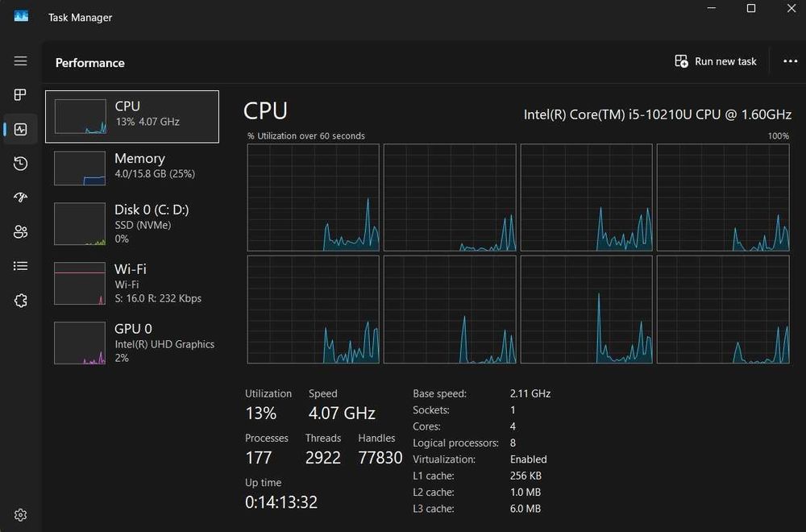Viewport: 806px width, 532px height.
Task: Click the Handles count 77830
Action: click(x=380, y=458)
